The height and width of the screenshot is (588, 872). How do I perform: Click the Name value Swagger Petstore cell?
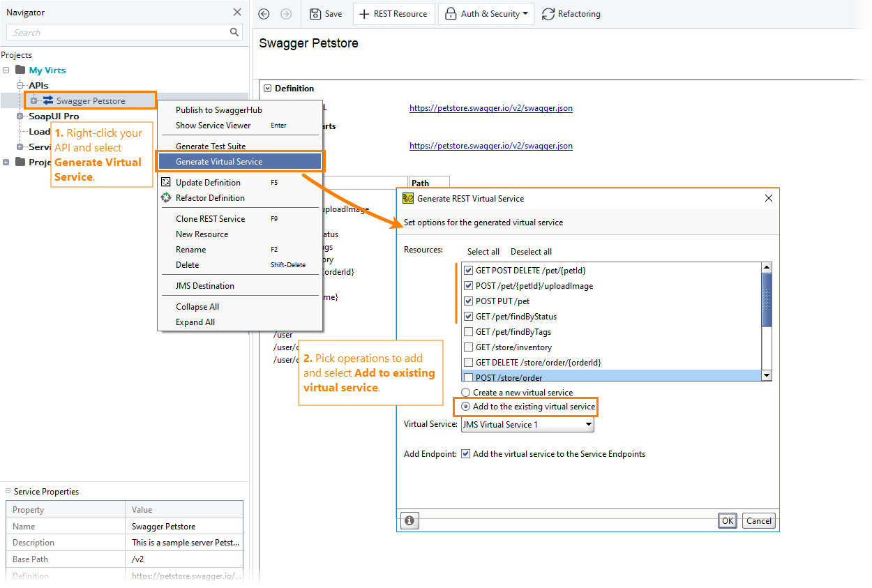click(x=184, y=527)
